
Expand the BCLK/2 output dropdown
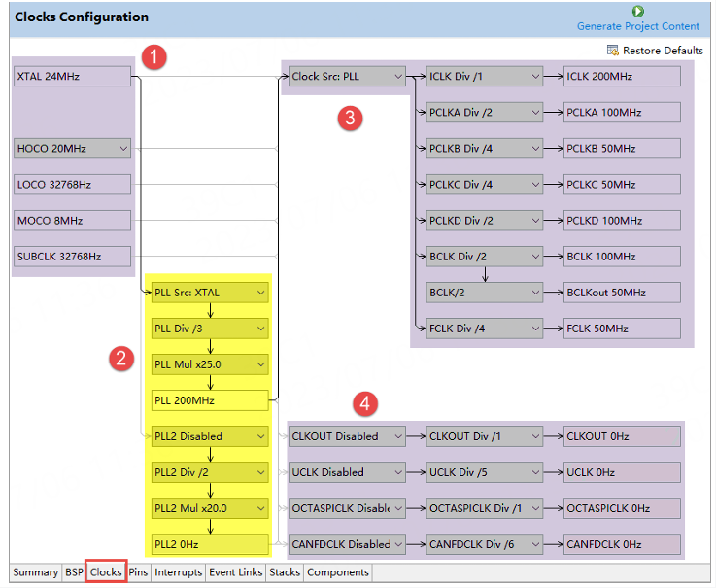[484, 293]
